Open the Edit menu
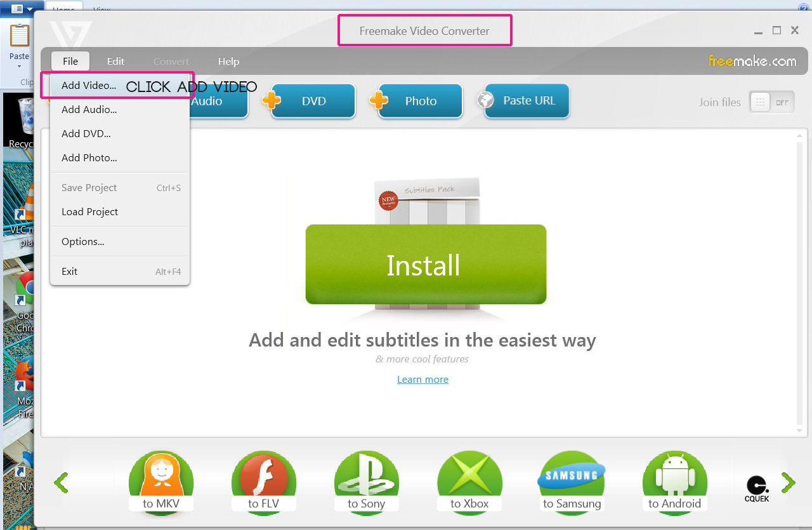This screenshot has height=530, width=812. (115, 61)
